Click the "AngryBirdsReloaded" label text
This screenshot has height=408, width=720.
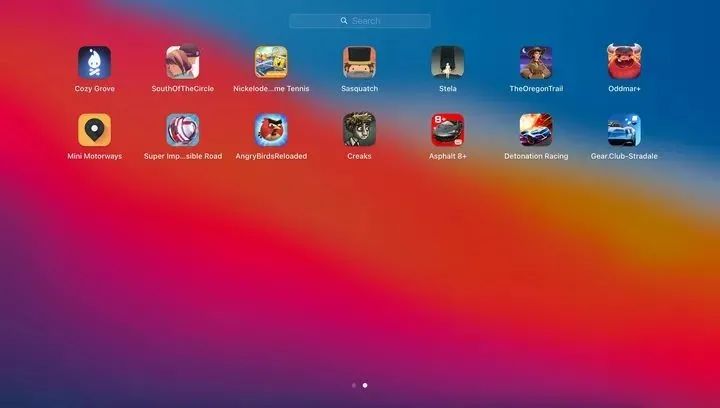(271, 156)
